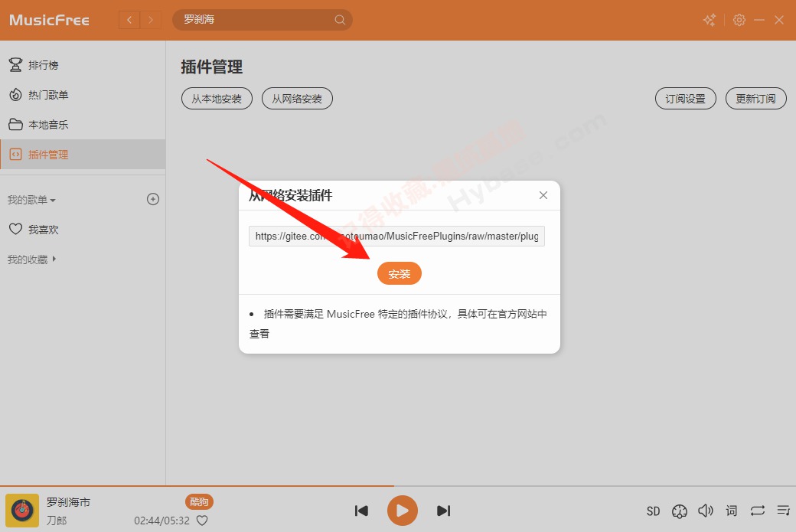Image resolution: width=796 pixels, height=532 pixels.
Task: Click the album cover thumbnail
Action: point(22,510)
